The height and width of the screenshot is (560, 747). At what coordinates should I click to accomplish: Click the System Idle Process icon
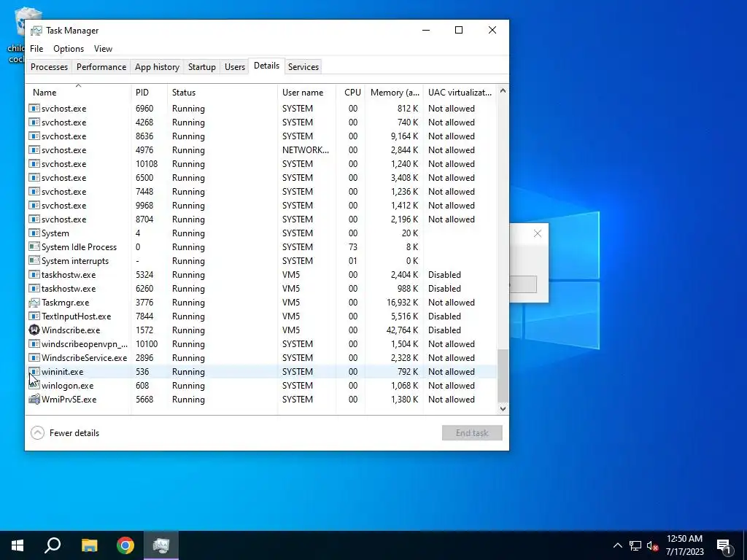[34, 247]
